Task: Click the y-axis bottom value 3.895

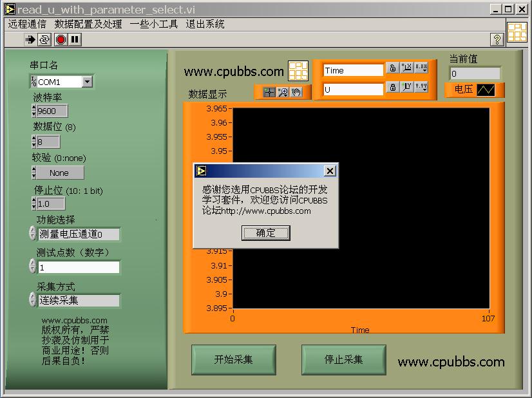Action: click(216, 308)
